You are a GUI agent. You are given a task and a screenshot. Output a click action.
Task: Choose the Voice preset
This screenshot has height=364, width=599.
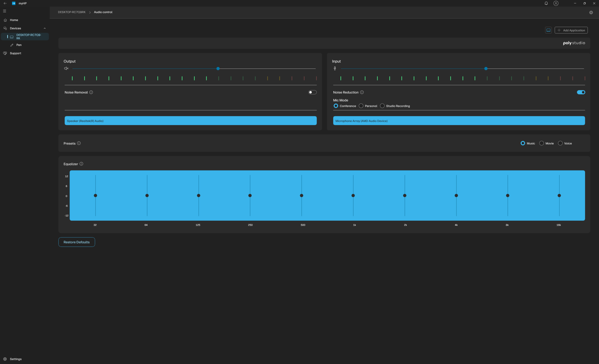tap(560, 143)
